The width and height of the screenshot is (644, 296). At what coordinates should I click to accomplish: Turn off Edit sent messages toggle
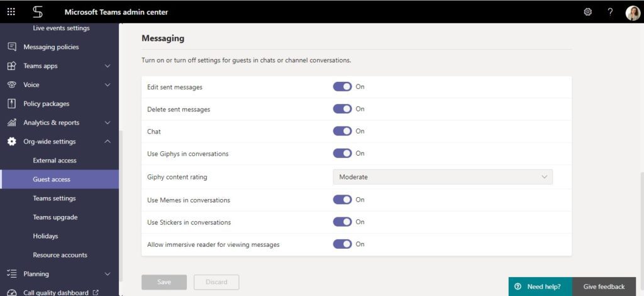(x=342, y=87)
